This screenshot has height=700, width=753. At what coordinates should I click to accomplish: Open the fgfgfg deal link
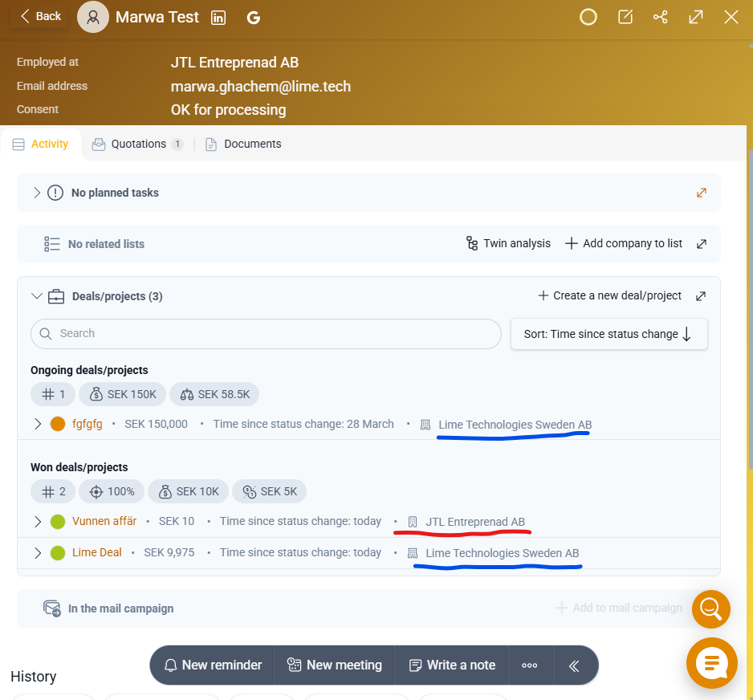click(87, 424)
